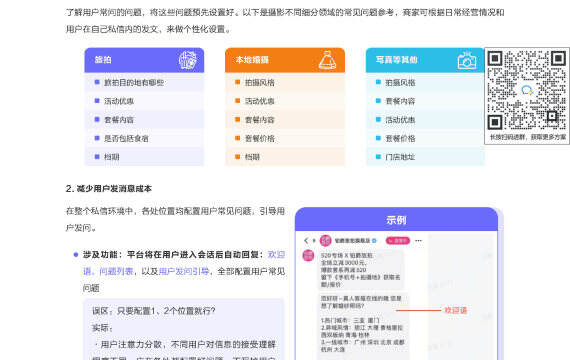This screenshot has width=570, height=360.
Task: Click the 本地婚摄 card header
Action: click(285, 60)
